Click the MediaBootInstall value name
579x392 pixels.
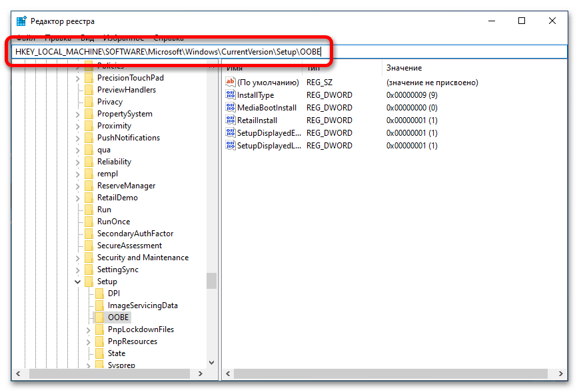[267, 108]
